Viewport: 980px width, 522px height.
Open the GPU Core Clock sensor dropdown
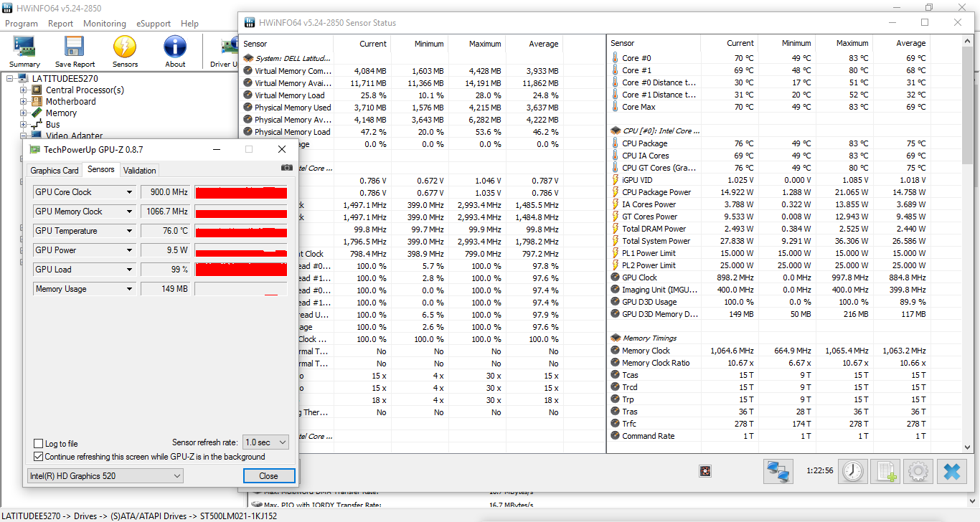click(130, 192)
